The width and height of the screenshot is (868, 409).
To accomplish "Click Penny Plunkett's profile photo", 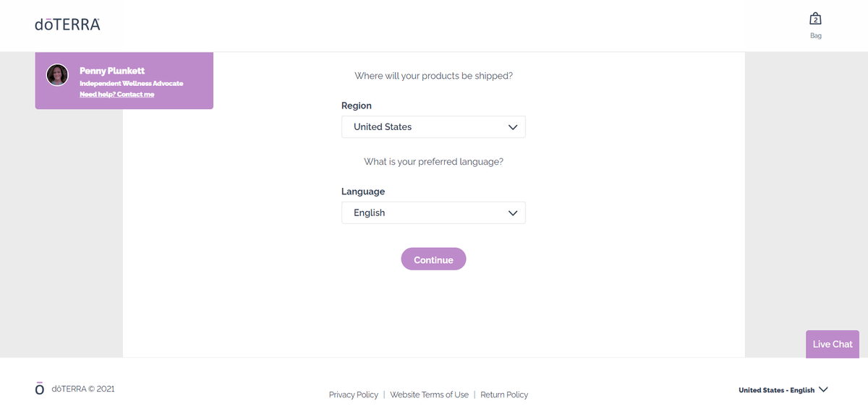I will click(57, 75).
